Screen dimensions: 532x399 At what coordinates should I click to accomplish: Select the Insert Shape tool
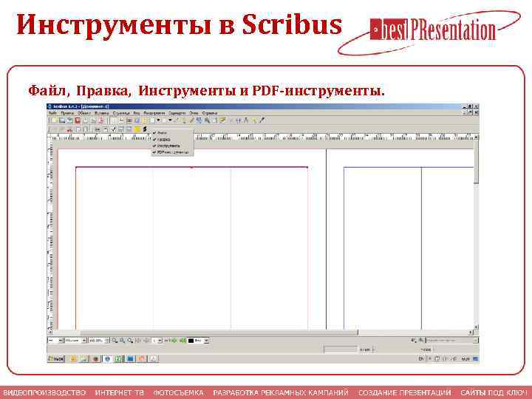(152, 120)
